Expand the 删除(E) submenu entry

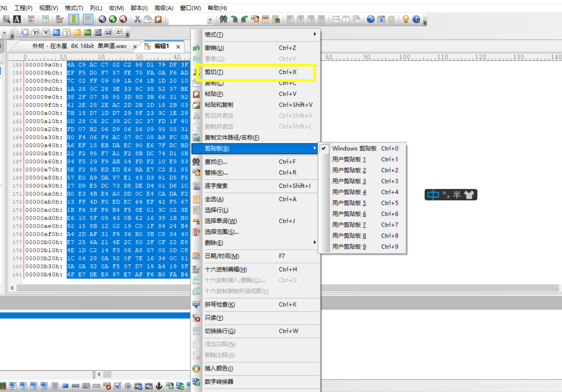tap(255, 243)
